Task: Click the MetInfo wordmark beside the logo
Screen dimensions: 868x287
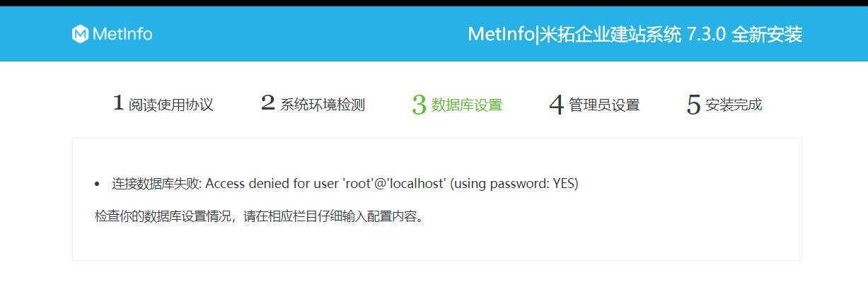Action: (122, 34)
